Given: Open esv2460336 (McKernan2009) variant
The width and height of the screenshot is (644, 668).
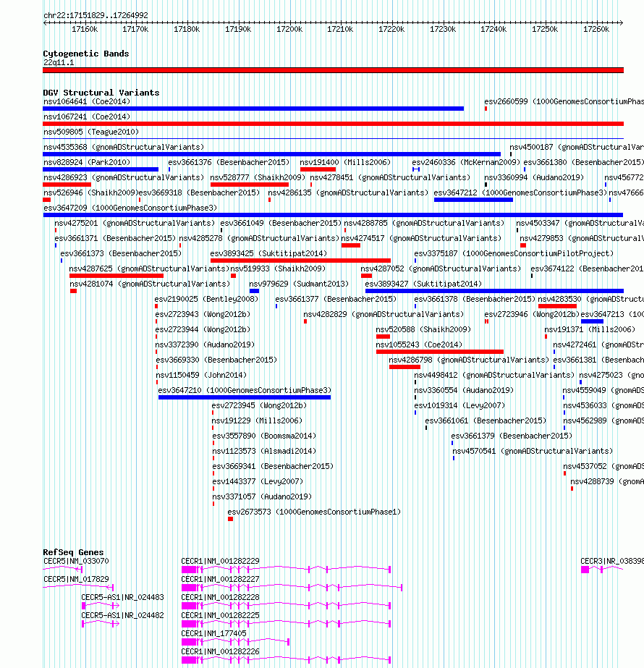Looking at the screenshot, I should [466, 162].
